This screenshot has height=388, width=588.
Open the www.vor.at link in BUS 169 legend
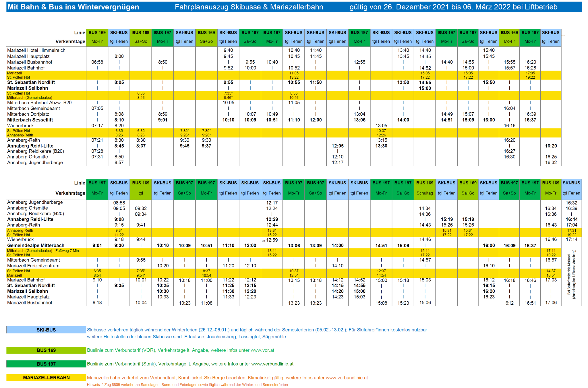click(x=262, y=350)
